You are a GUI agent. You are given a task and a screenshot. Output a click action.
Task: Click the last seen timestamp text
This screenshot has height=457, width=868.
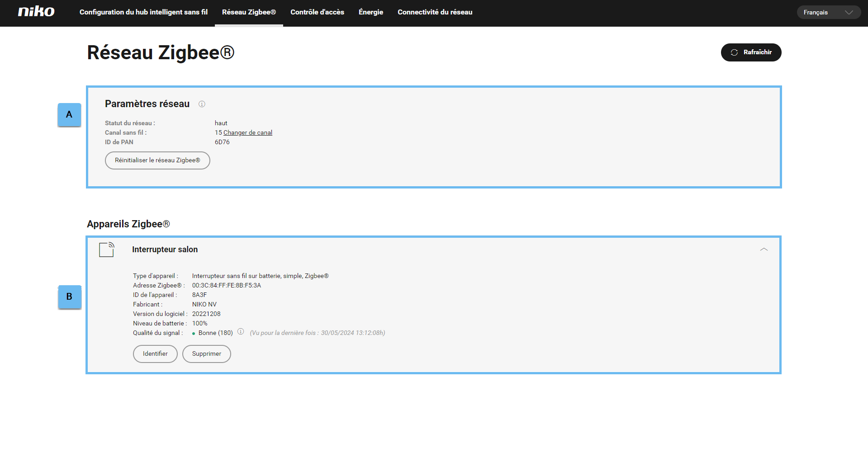click(x=318, y=333)
